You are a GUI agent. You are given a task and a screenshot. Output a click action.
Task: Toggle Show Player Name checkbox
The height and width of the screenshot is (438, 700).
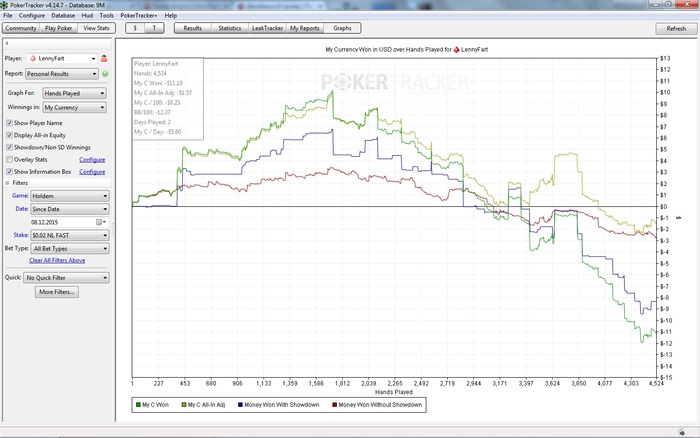click(x=9, y=123)
